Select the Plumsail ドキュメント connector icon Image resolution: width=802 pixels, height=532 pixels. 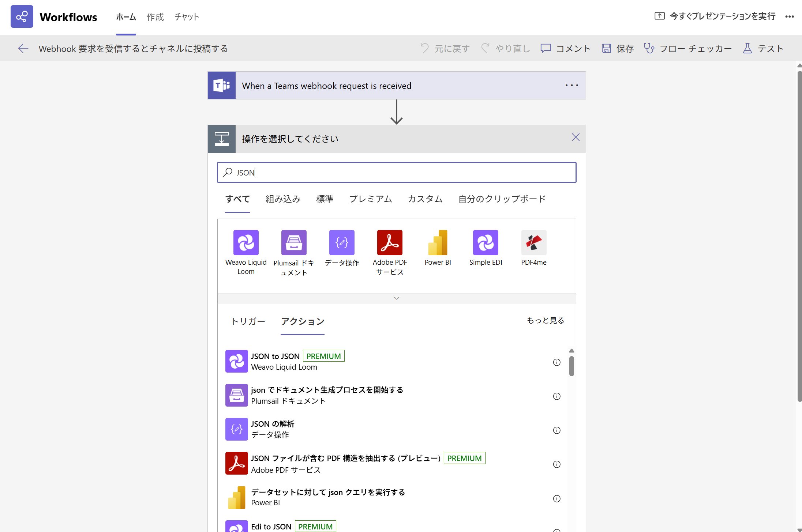pyautogui.click(x=294, y=242)
